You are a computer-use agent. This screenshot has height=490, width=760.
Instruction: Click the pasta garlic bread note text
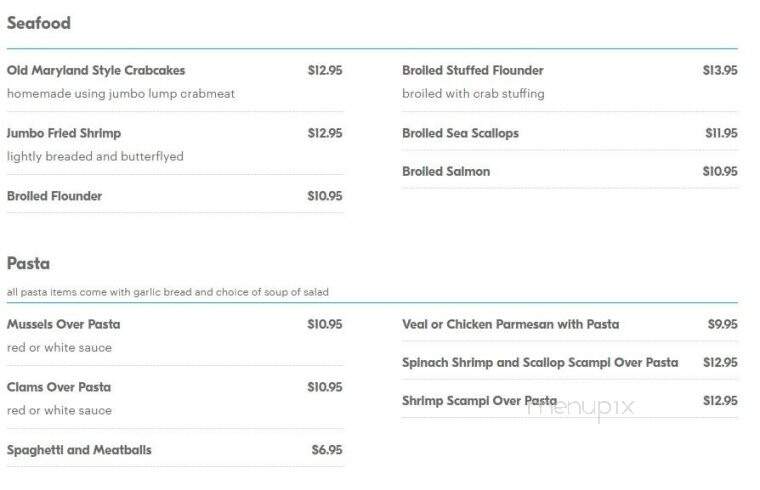pyautogui.click(x=168, y=292)
